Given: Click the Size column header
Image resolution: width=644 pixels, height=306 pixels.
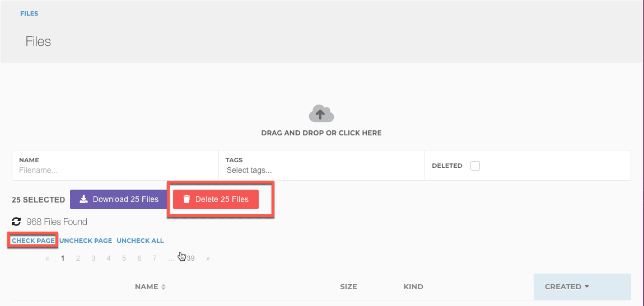Looking at the screenshot, I should [348, 287].
